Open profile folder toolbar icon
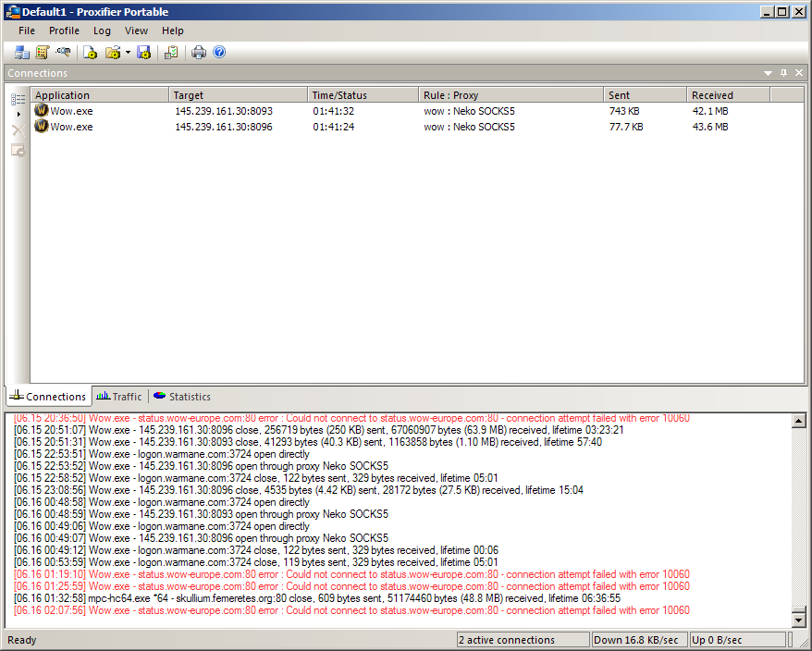 113,53
